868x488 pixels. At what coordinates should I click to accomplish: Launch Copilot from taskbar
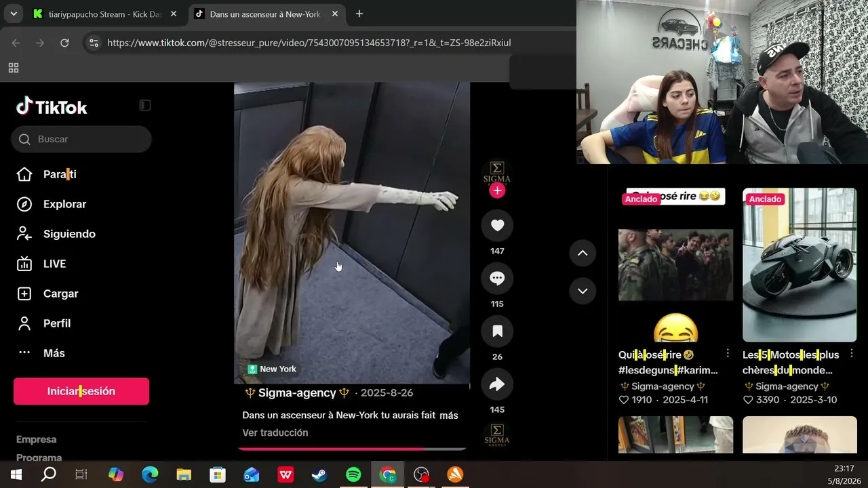116,474
